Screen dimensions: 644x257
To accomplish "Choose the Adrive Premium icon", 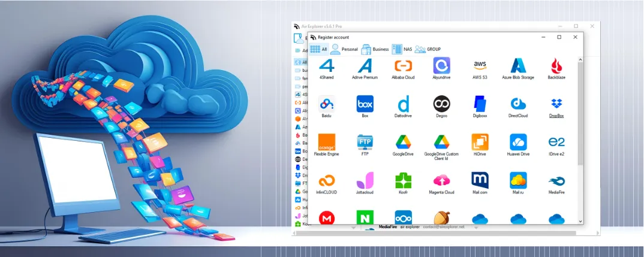I will click(x=365, y=65).
